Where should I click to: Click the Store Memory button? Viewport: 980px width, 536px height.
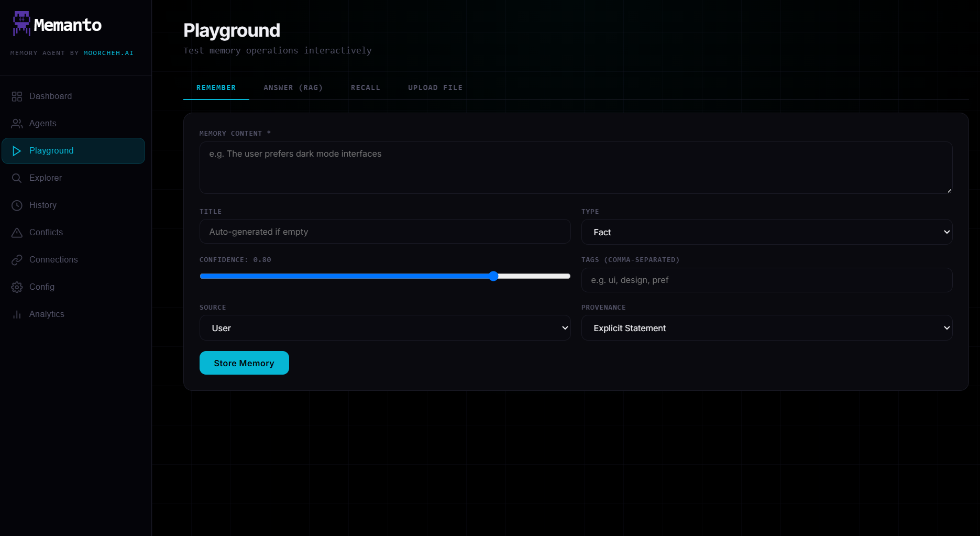point(244,363)
